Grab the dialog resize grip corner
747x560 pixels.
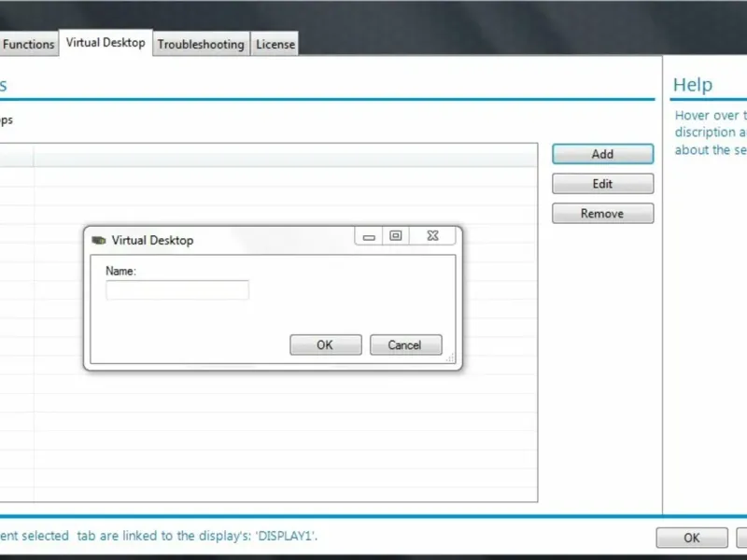450,357
